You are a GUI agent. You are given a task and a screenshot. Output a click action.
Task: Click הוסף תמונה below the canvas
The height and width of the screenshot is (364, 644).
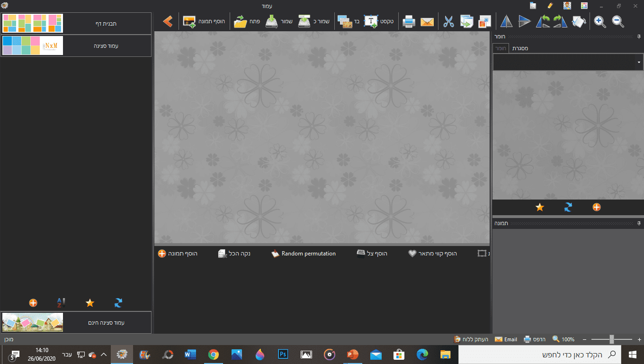point(178,254)
